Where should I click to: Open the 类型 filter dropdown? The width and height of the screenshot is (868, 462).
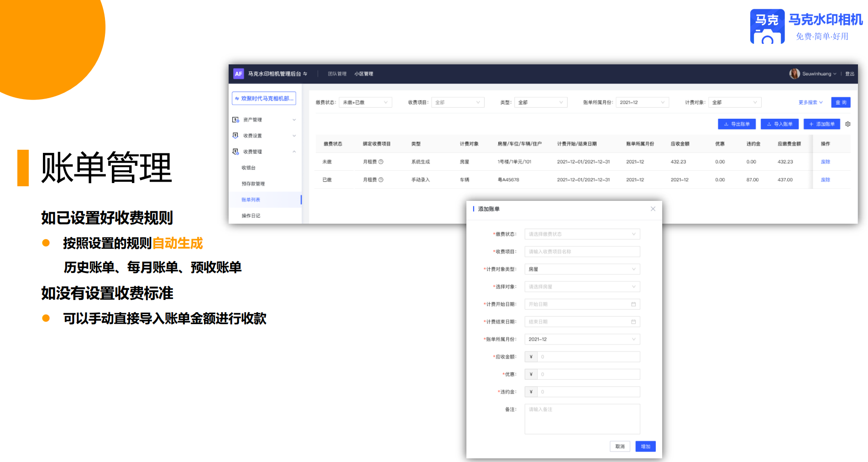click(x=541, y=102)
